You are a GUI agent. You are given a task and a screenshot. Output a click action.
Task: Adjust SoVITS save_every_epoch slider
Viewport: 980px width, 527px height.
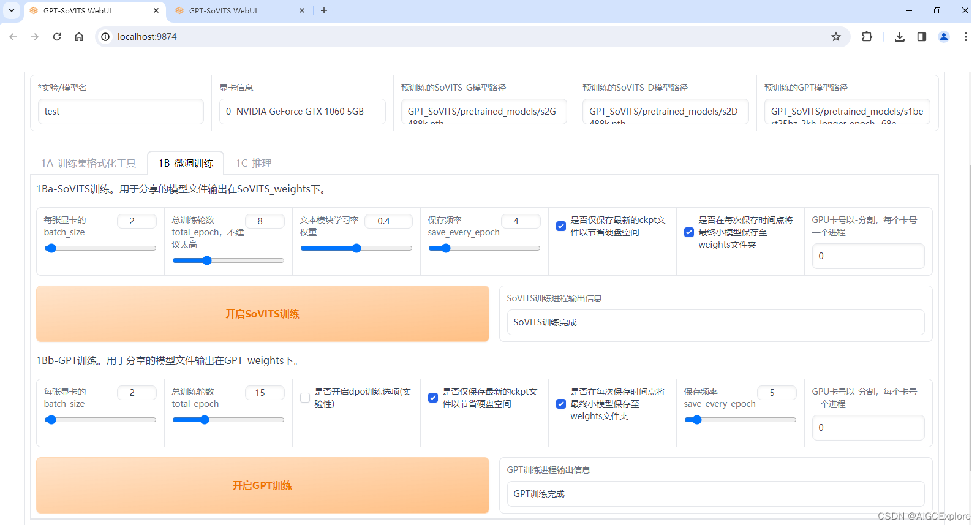484,248
